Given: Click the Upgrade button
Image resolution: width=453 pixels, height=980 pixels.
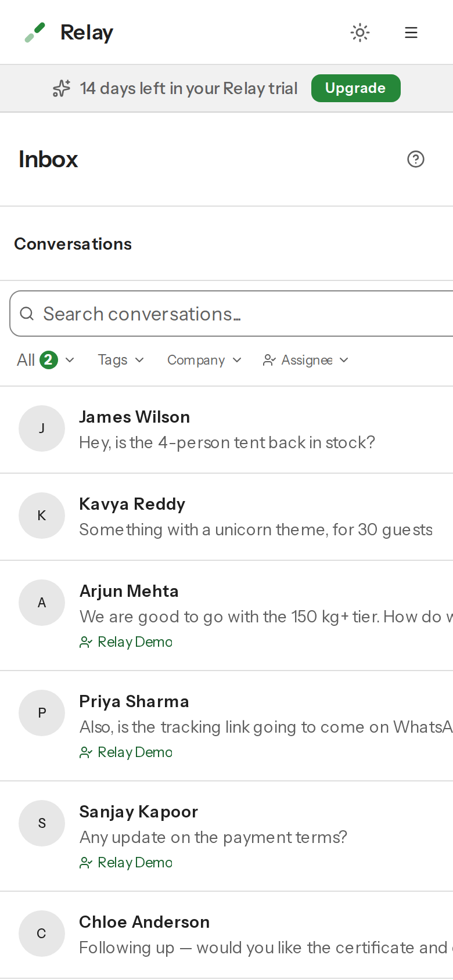Looking at the screenshot, I should 355,88.
